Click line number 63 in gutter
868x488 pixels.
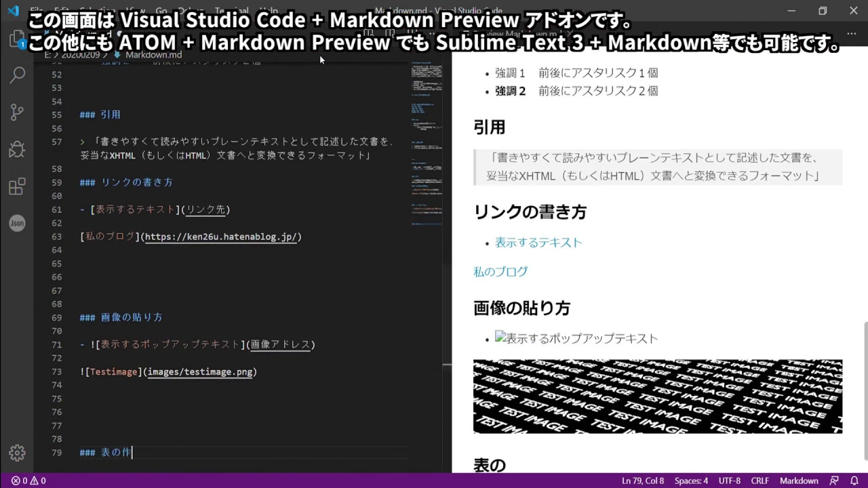click(56, 237)
